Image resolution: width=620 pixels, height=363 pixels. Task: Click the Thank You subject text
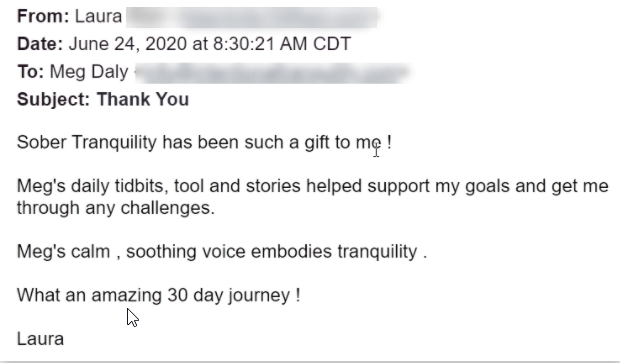[143, 99]
